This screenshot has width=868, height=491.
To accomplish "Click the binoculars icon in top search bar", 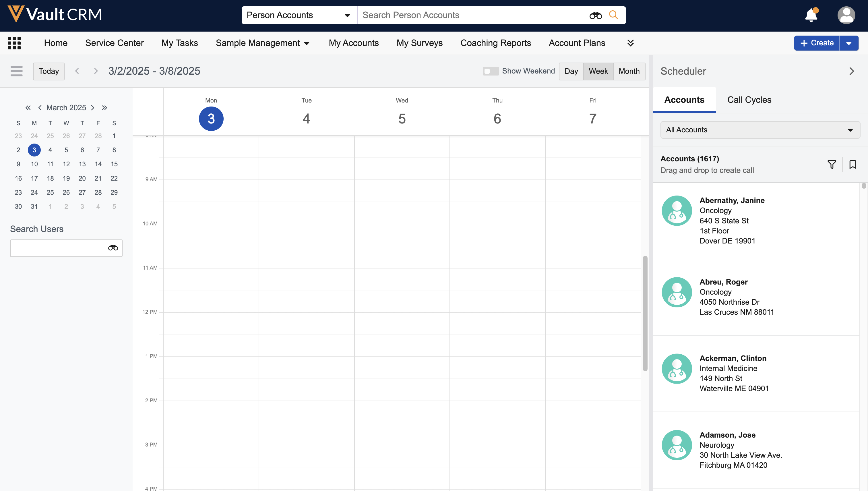I will coord(595,16).
